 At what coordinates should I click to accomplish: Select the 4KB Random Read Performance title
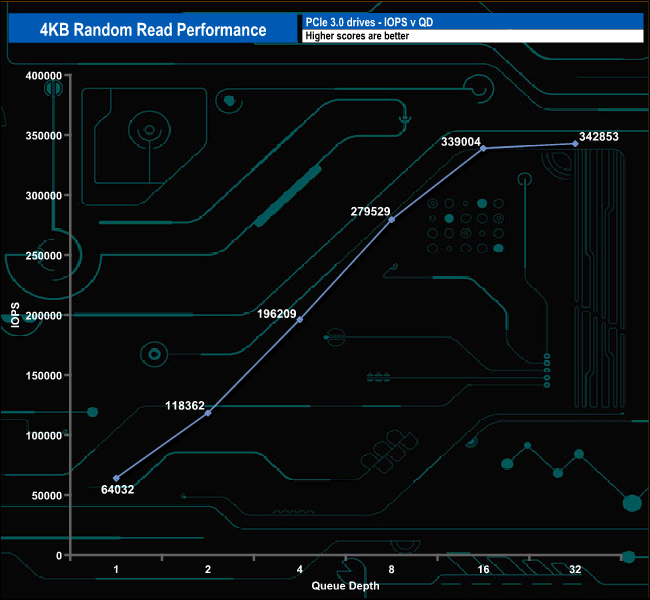click(x=153, y=29)
